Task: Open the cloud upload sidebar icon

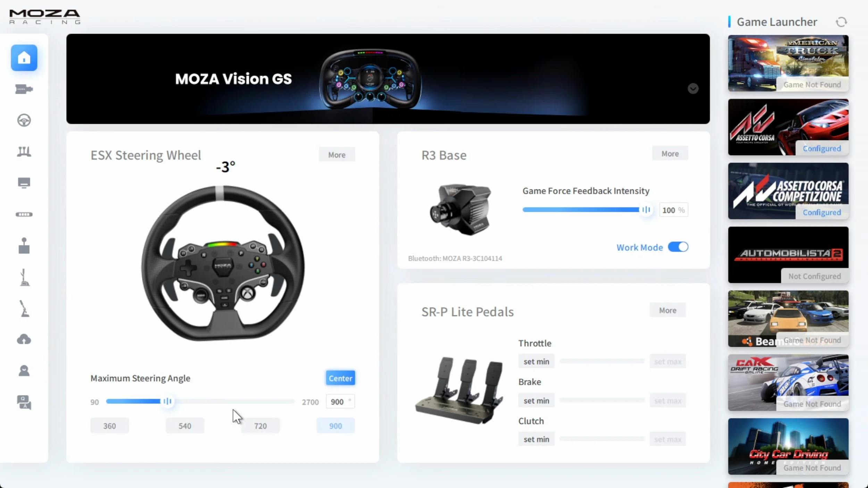Action: [x=24, y=339]
